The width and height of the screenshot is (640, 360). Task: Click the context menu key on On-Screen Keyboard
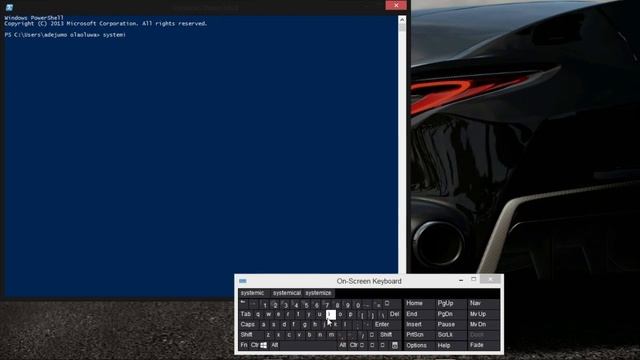[x=395, y=345]
